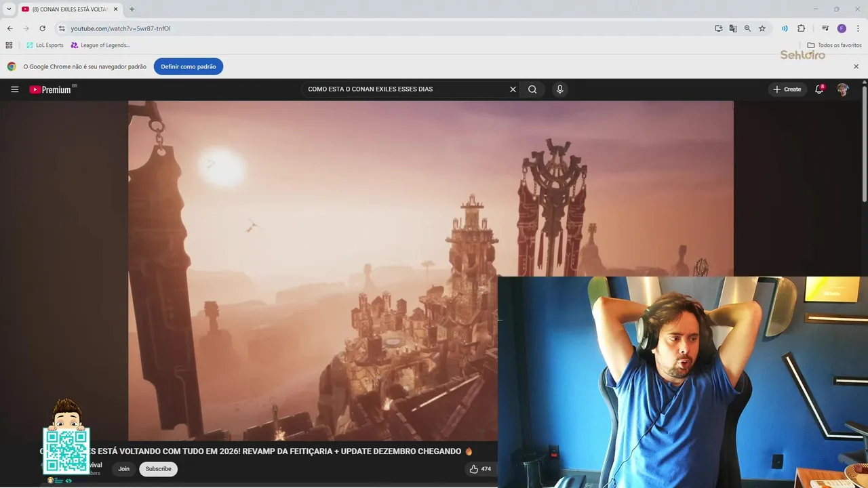This screenshot has width=868, height=488.
Task: Open Chrome three-dot menu
Action: pyautogui.click(x=858, y=28)
